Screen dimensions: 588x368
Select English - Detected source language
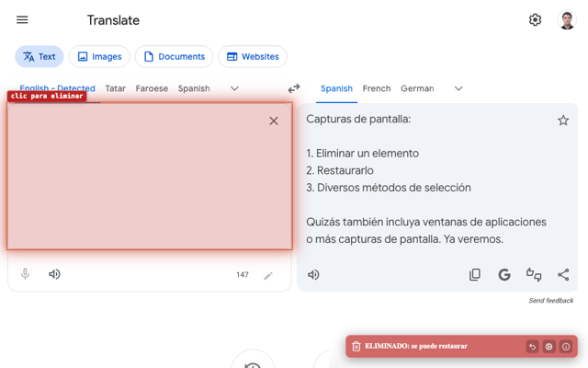57,88
